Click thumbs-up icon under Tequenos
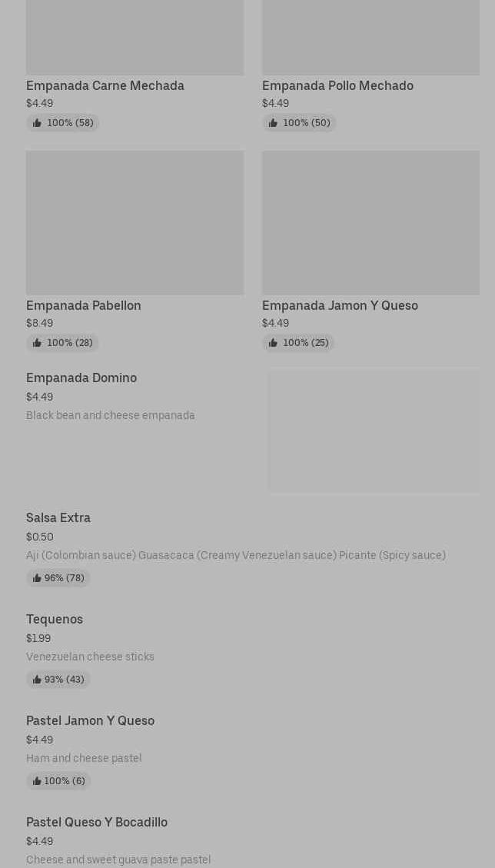The height and width of the screenshot is (868, 495). click(x=37, y=680)
